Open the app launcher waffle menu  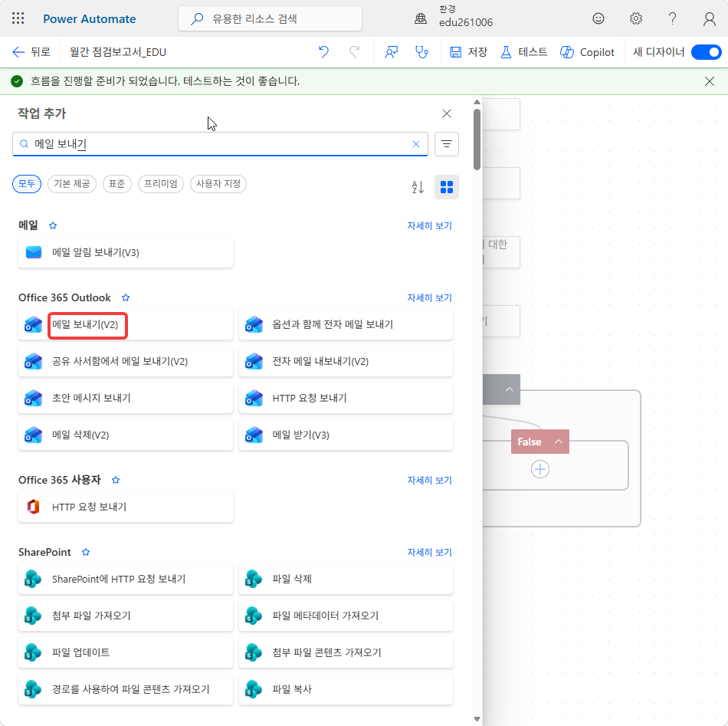pyautogui.click(x=18, y=18)
